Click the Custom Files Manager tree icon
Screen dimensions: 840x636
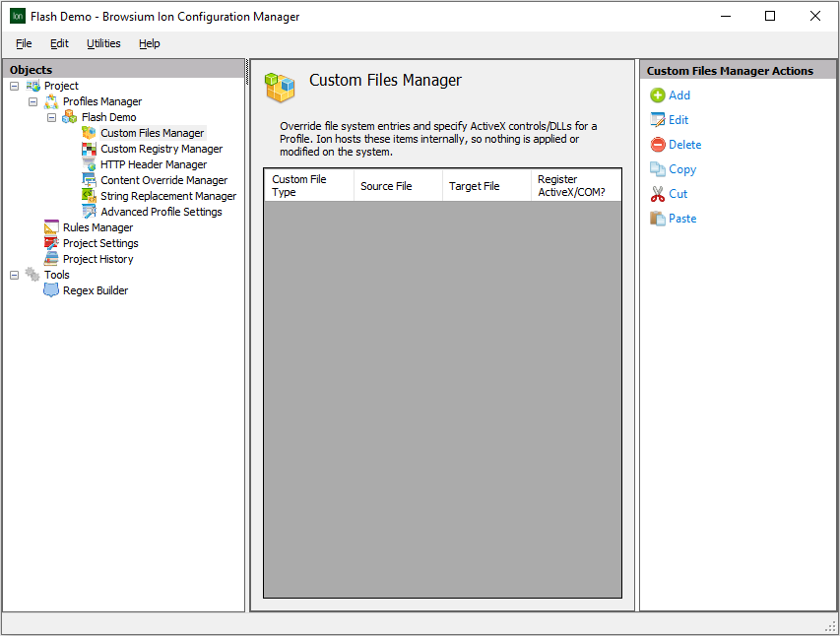point(89,133)
